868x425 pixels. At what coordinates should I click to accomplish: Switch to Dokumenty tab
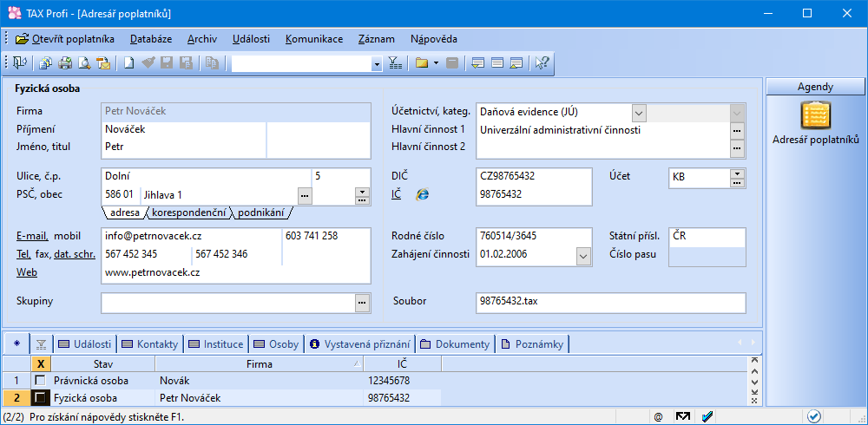pos(455,344)
